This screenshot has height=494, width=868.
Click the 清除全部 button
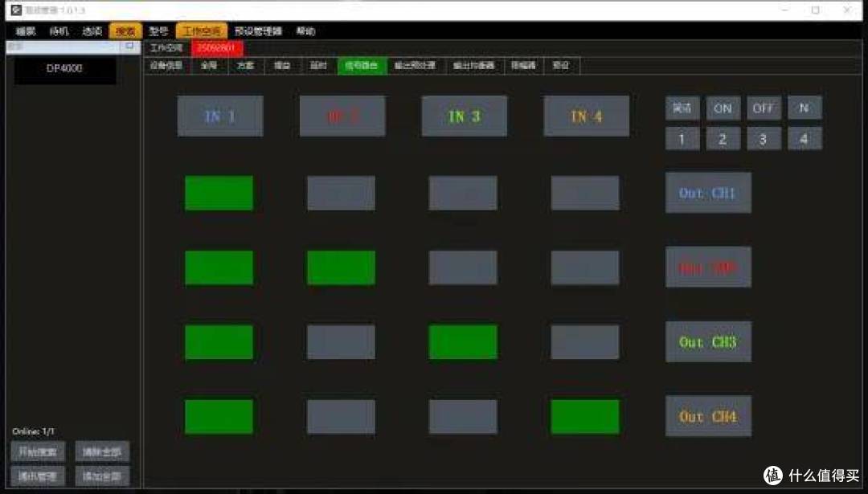102,452
